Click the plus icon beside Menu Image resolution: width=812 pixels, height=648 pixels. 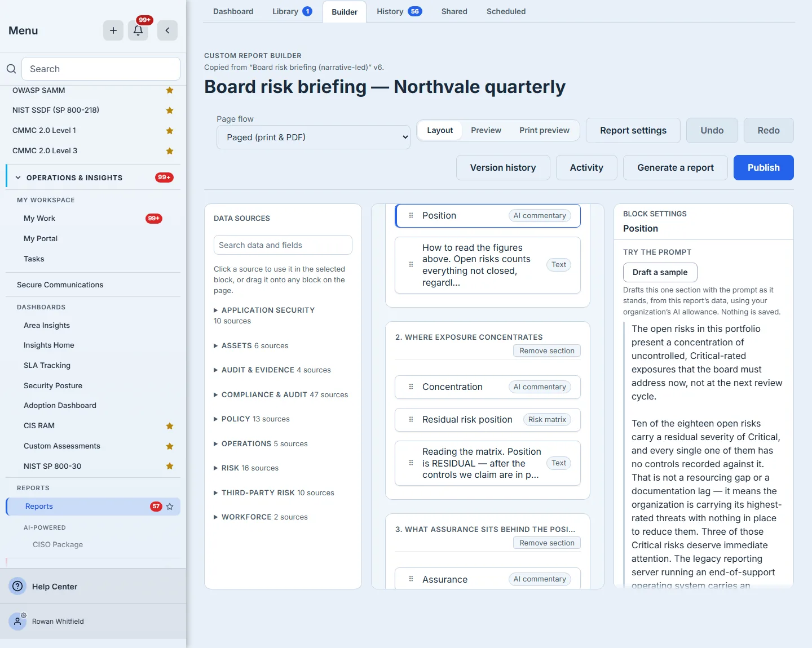tap(113, 30)
